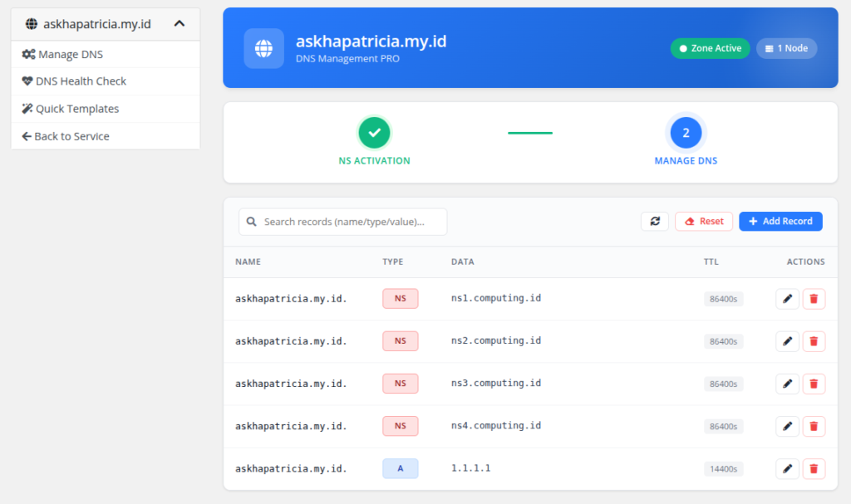Click the name cell of the A record row
This screenshot has width=851, height=504.
pos(291,469)
